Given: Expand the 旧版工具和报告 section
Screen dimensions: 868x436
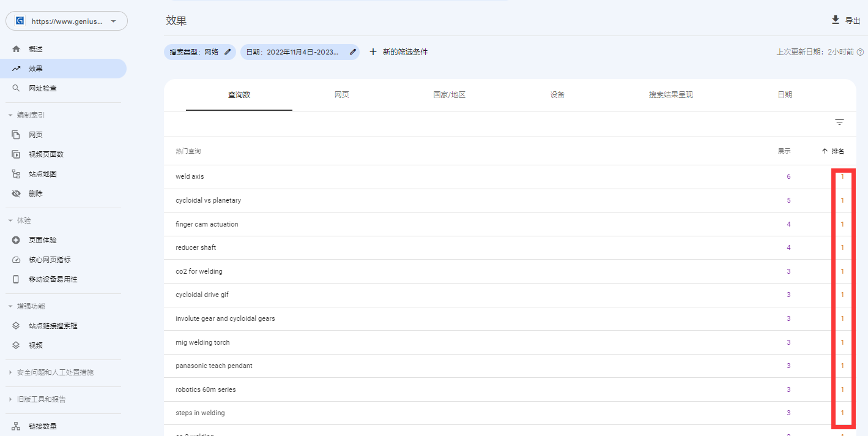Looking at the screenshot, I should pyautogui.click(x=10, y=399).
